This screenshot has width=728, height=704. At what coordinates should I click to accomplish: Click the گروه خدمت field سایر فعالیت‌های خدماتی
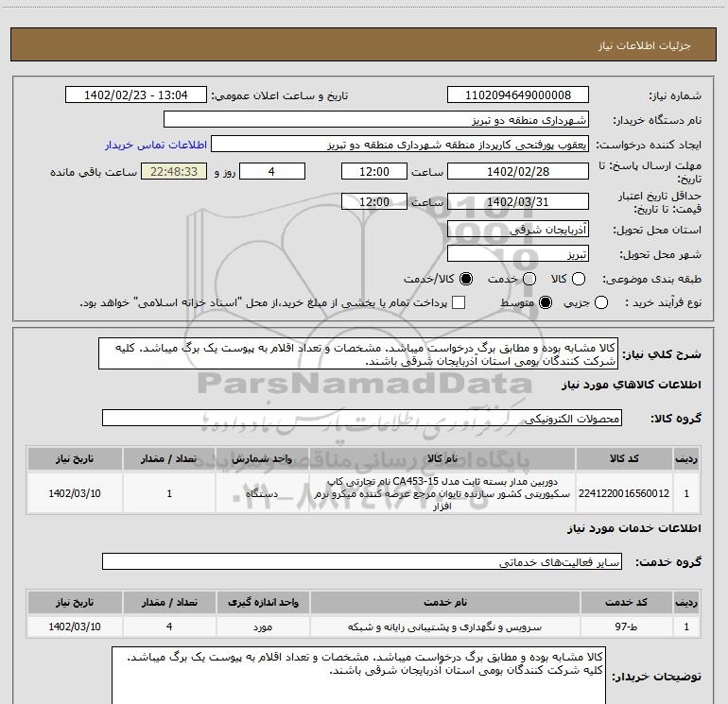tap(362, 561)
